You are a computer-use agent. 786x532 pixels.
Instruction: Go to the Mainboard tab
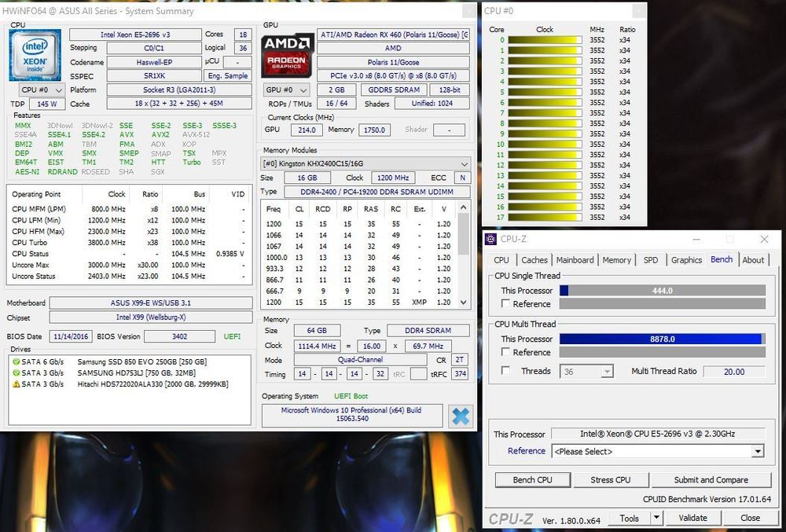575,260
